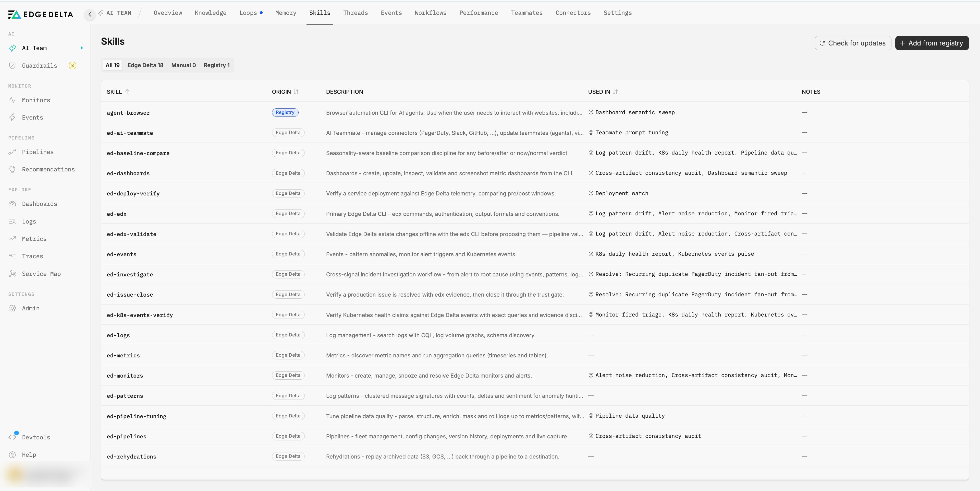The width and height of the screenshot is (980, 491).
Task: Click the blue dot next to Loops tab
Action: pyautogui.click(x=261, y=13)
